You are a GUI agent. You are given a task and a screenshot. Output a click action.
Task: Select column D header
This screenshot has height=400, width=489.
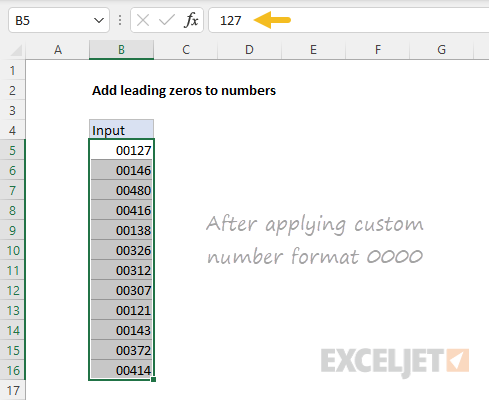pyautogui.click(x=249, y=50)
